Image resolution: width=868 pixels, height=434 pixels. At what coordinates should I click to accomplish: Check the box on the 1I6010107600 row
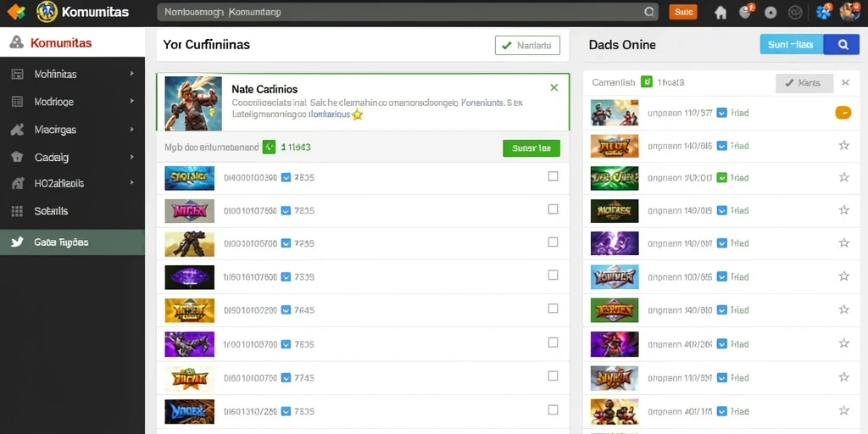[553, 275]
